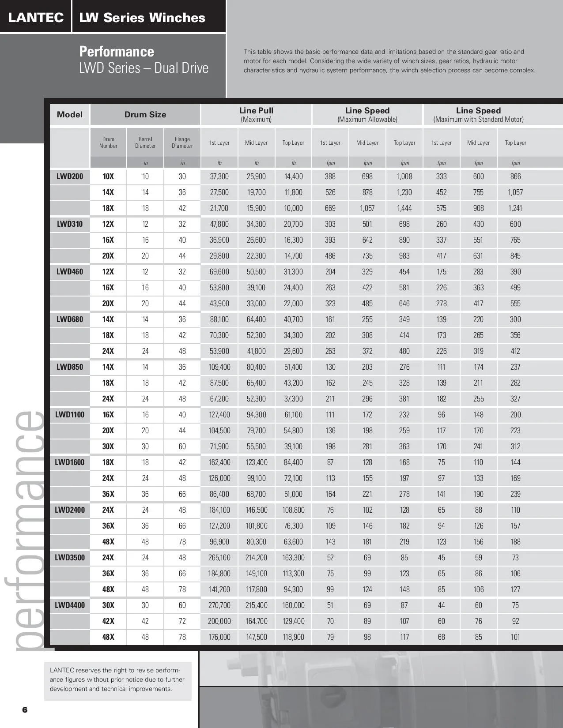Viewport: 563px width, 728px height.
Task: Click 'Line Speed (Maximum with Standard Motor)' header
Action: click(x=478, y=114)
